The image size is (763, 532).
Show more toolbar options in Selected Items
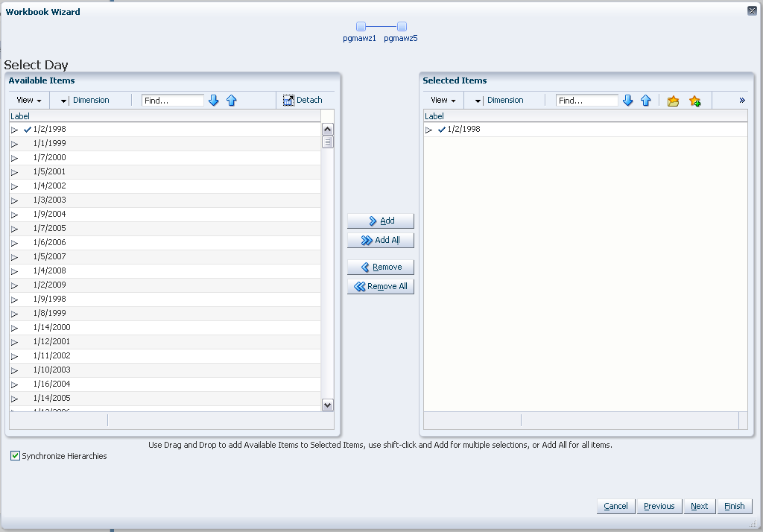[742, 101]
